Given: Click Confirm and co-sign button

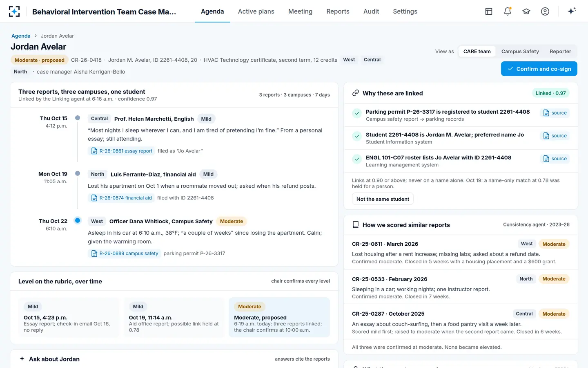Looking at the screenshot, I should coord(539,69).
